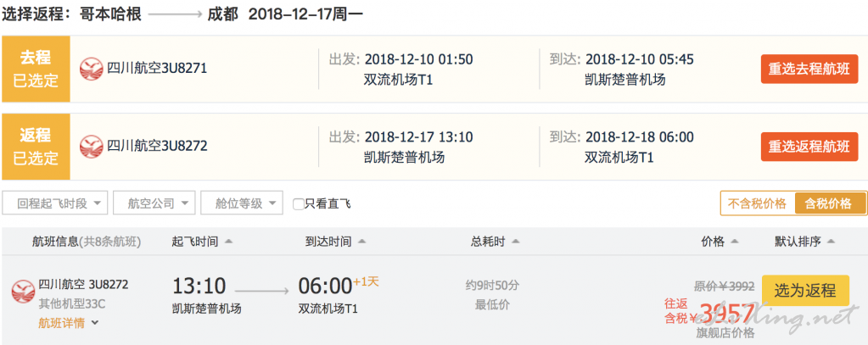Screen dimensions: 868x345
Task: Click 重选去程航班 button
Action: point(809,70)
